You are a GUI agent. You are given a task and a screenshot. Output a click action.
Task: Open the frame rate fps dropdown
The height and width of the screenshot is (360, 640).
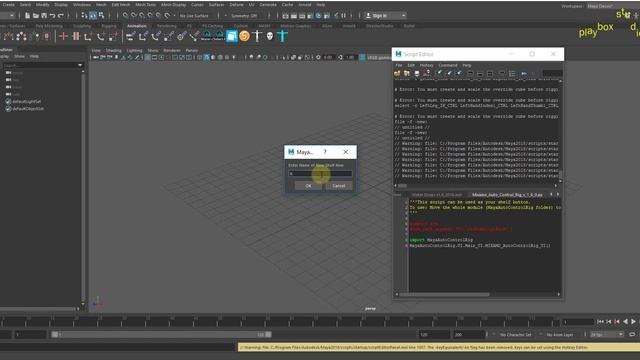[x=607, y=335]
